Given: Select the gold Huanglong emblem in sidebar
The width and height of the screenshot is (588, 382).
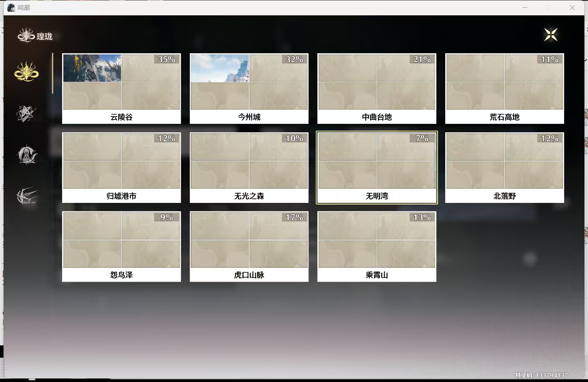Looking at the screenshot, I should [x=27, y=72].
